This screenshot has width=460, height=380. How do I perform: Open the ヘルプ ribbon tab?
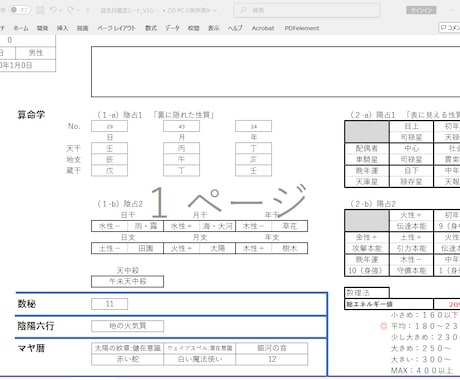point(235,28)
